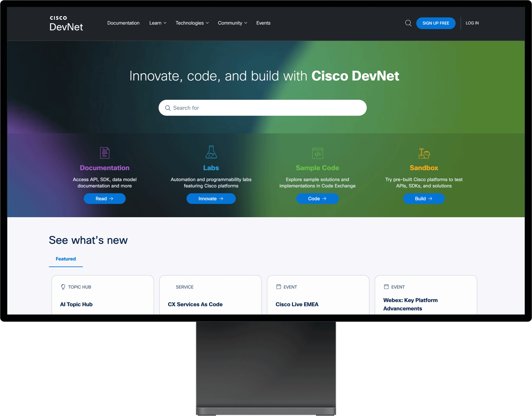This screenshot has width=532, height=417.
Task: Click the Sample Code window icon
Action: tap(317, 153)
